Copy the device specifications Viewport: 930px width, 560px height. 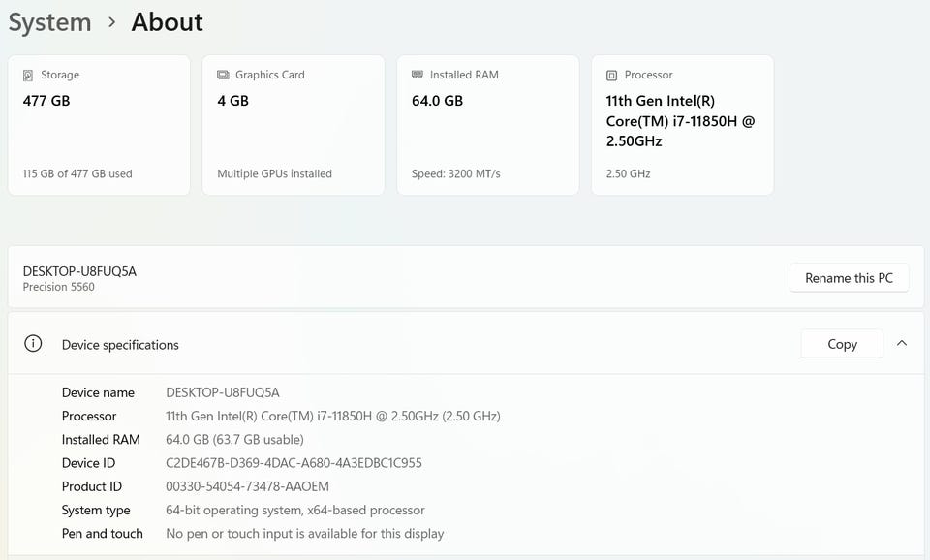[842, 344]
